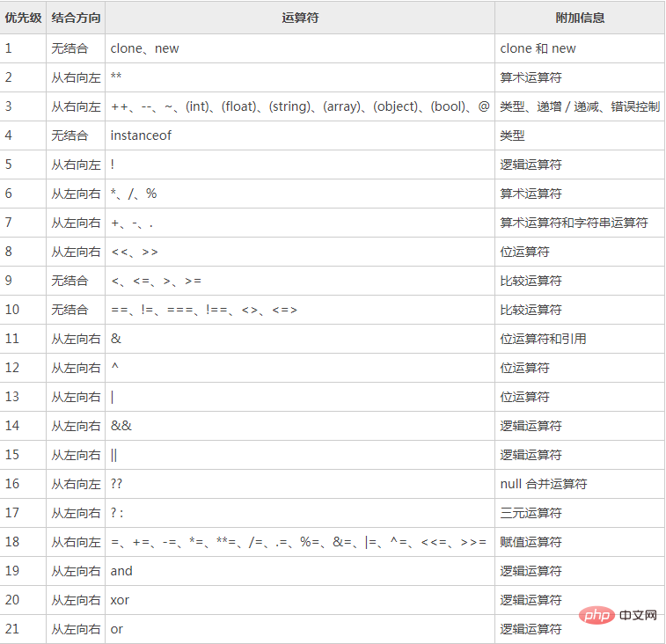This screenshot has width=666, height=644.
Task: Select the 结合方向 column header
Action: pyautogui.click(x=76, y=18)
